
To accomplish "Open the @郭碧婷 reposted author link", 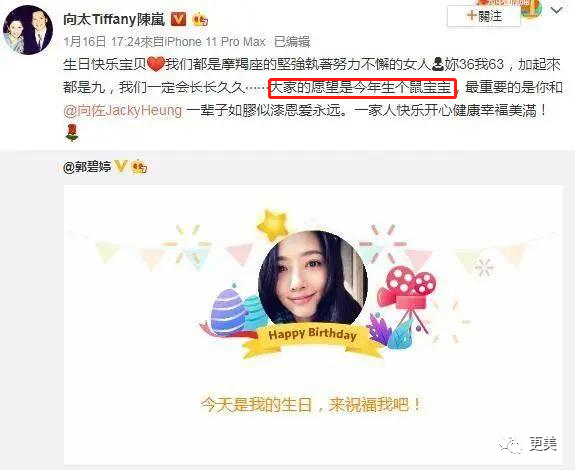I will tap(87, 167).
